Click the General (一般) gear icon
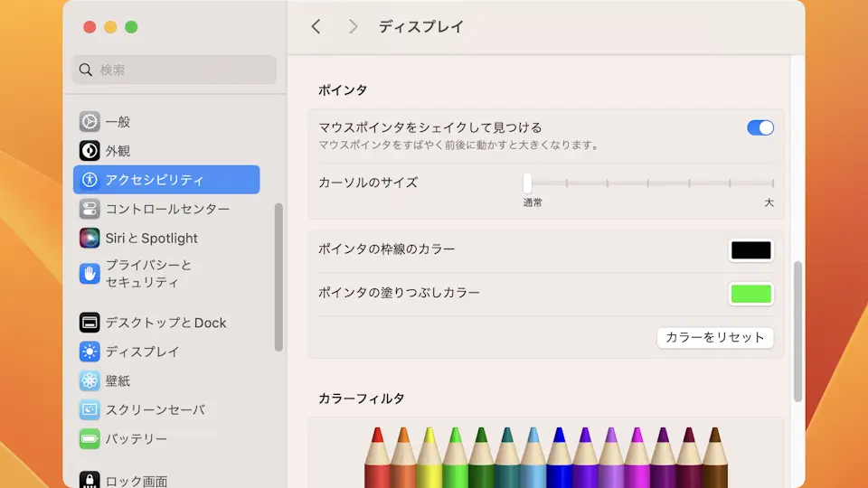 [x=90, y=122]
